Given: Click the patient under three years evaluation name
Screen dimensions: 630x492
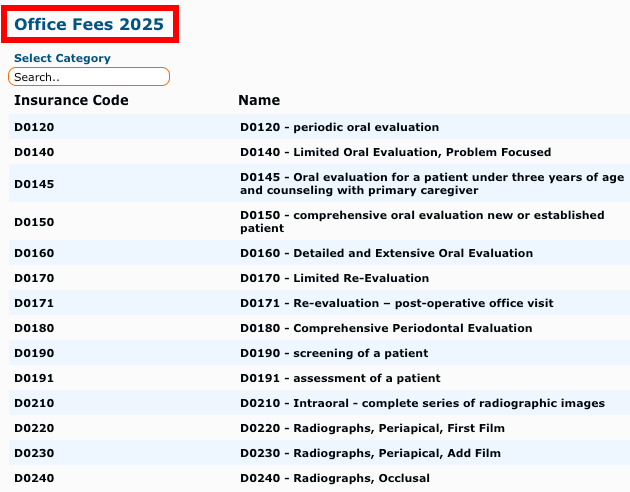Looking at the screenshot, I should [432, 184].
